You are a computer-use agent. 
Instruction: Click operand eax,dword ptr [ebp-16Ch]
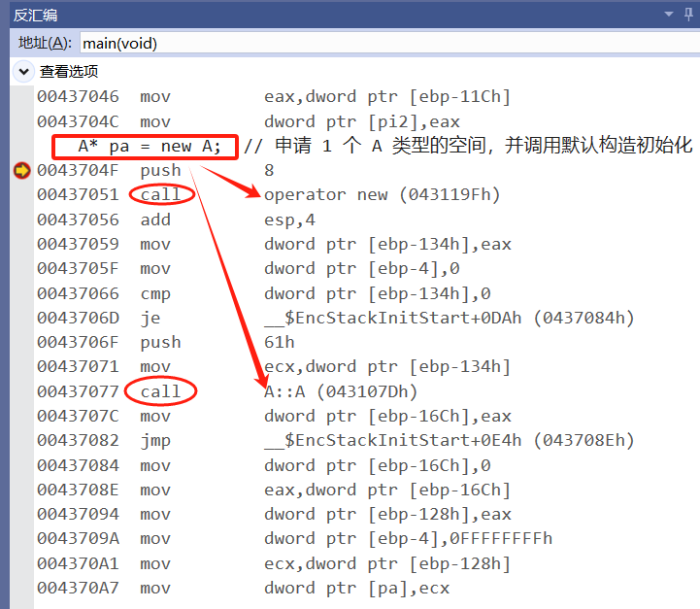click(387, 491)
